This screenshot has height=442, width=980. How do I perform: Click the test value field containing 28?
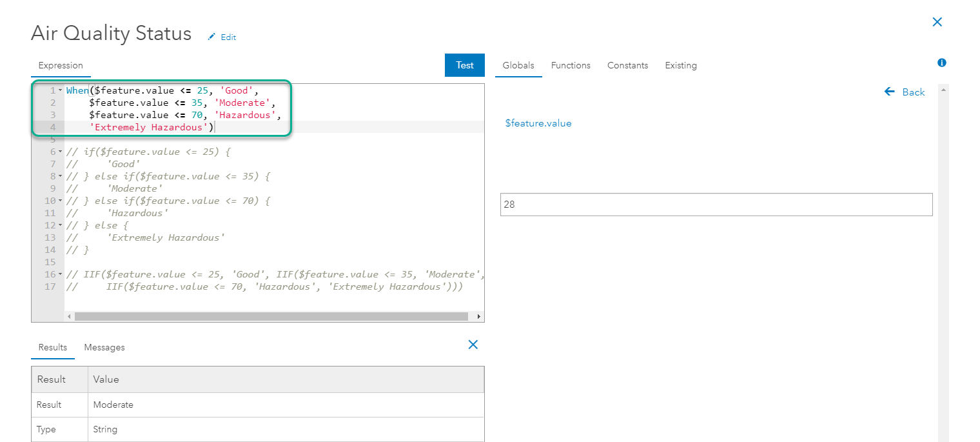tap(716, 205)
